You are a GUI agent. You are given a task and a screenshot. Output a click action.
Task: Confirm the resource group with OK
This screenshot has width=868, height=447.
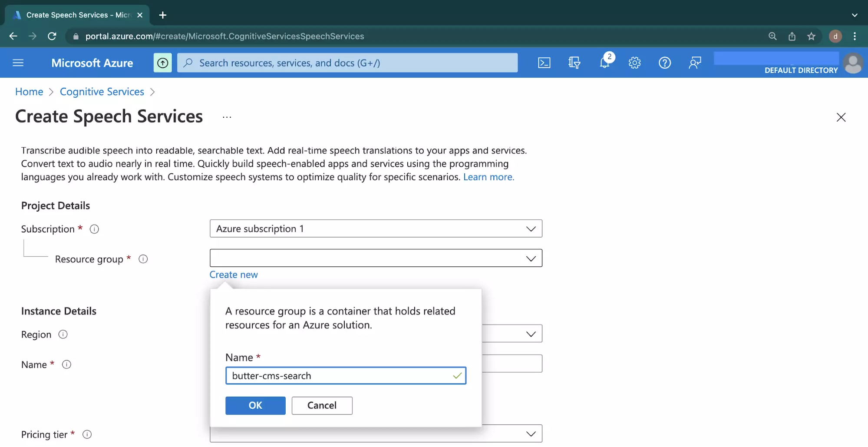pyautogui.click(x=255, y=405)
